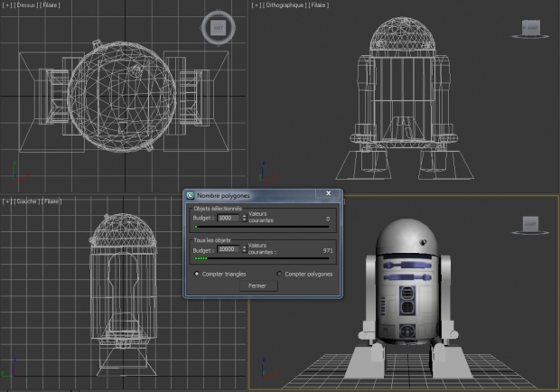Click the Objets sélectionnés progress bar
This screenshot has height=392, width=560.
click(x=261, y=227)
